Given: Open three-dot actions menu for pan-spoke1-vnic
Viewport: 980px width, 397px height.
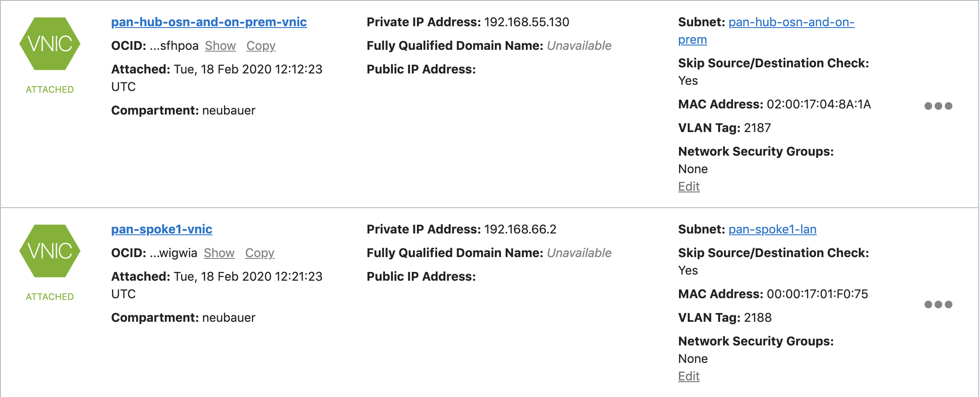Looking at the screenshot, I should pos(938,304).
